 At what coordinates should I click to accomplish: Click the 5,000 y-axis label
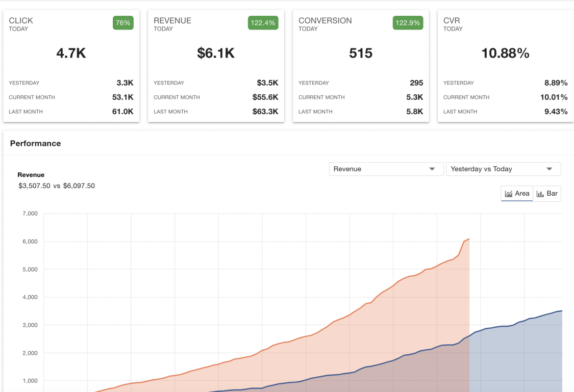tap(30, 269)
